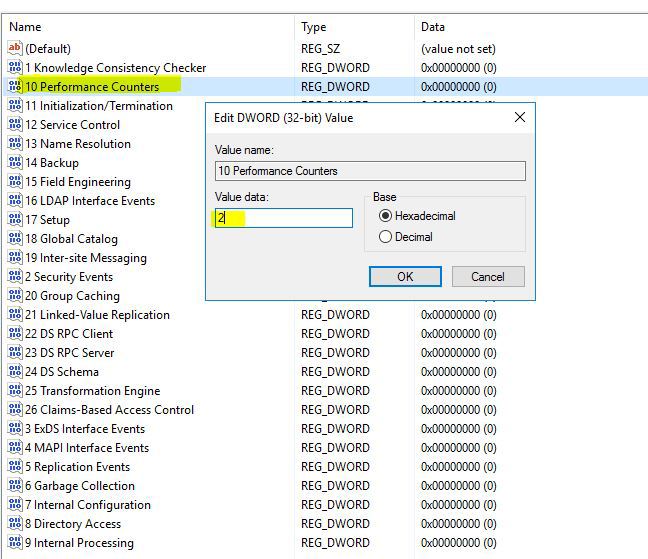Sort registry values by Data column
The image size is (648, 559).
pos(433,27)
